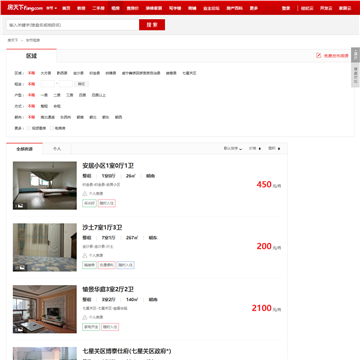Click the person icon under 沙土 listing
The image size is (360, 360).
pos(85,255)
